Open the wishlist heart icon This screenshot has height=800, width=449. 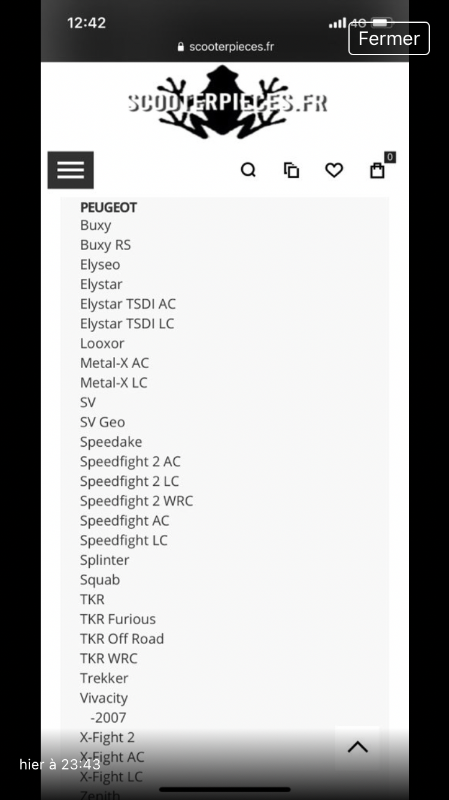(x=334, y=170)
